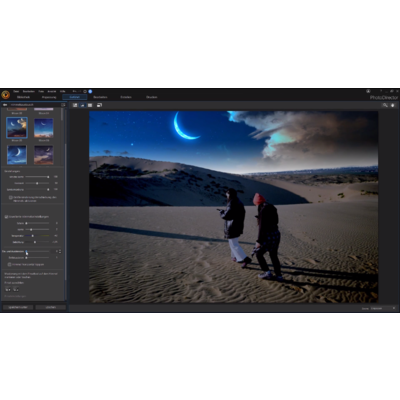Switch to the Bearbeiten tab
This screenshot has width=400, height=400.
click(x=100, y=97)
